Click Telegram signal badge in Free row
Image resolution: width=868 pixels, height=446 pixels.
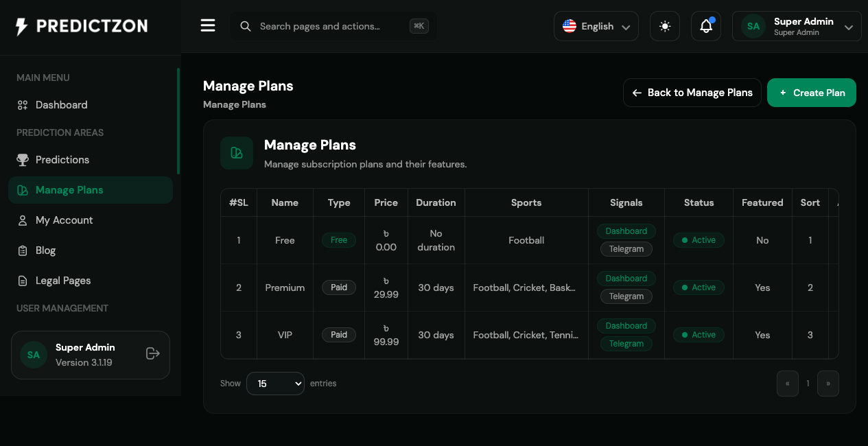coord(626,249)
